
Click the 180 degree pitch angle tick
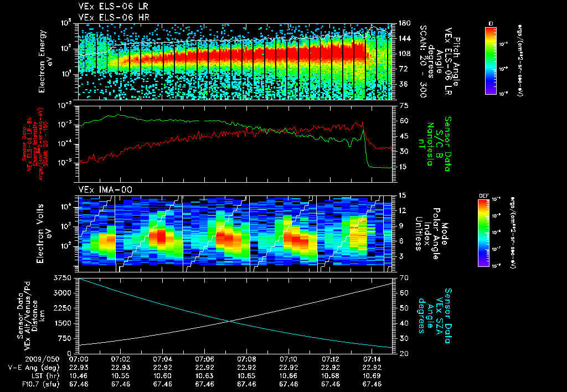[x=404, y=23]
